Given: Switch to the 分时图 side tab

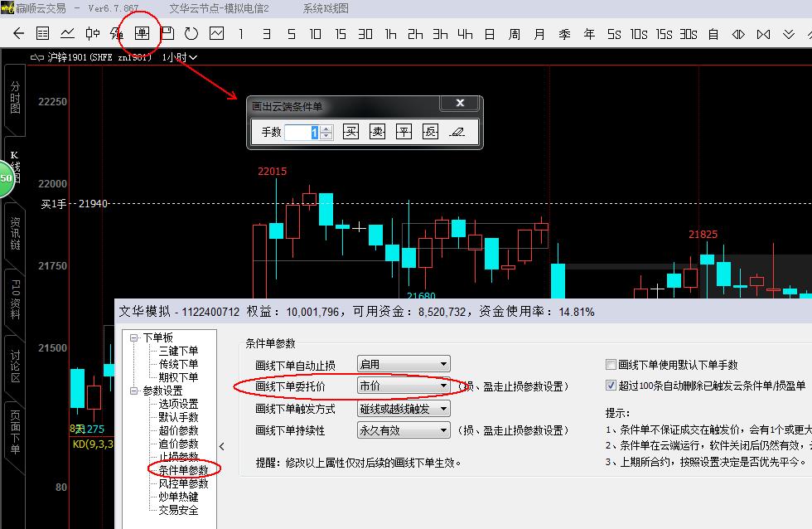Looking at the screenshot, I should point(15,97).
